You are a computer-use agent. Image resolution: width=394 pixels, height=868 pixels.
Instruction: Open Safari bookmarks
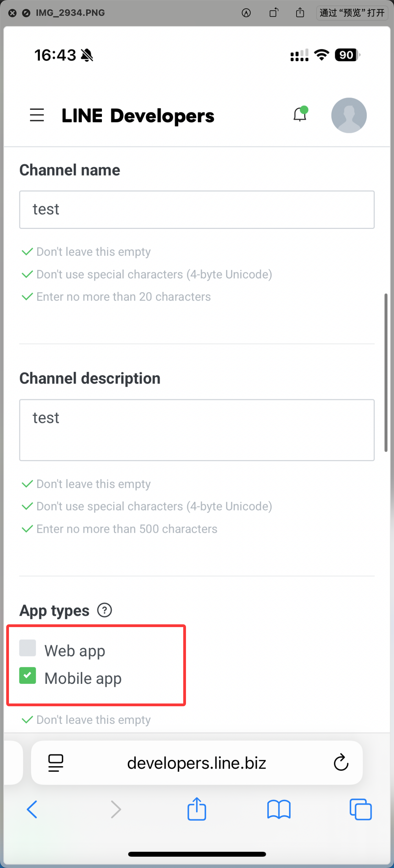coord(279,809)
